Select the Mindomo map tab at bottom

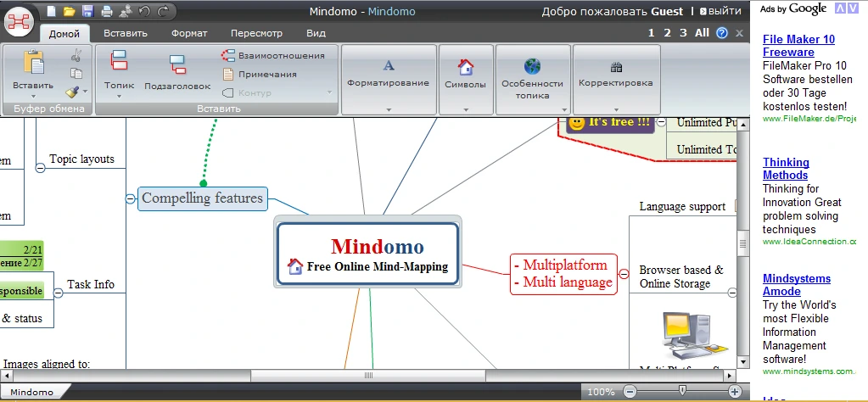click(x=32, y=392)
